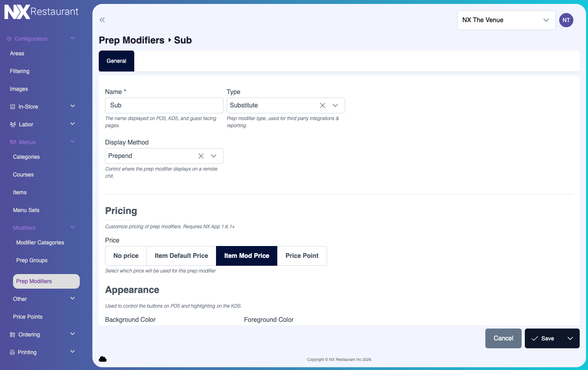Expand the Save button options arrow
The height and width of the screenshot is (370, 588).
click(570, 338)
